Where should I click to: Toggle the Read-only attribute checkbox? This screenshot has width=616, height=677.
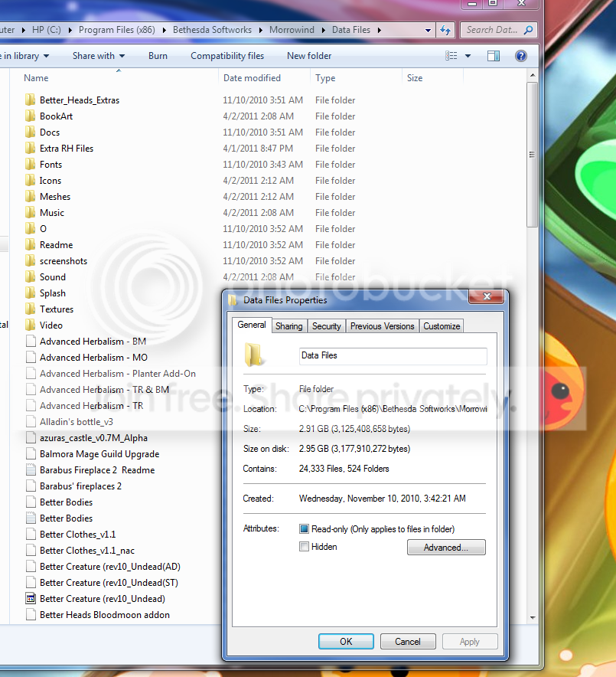304,529
